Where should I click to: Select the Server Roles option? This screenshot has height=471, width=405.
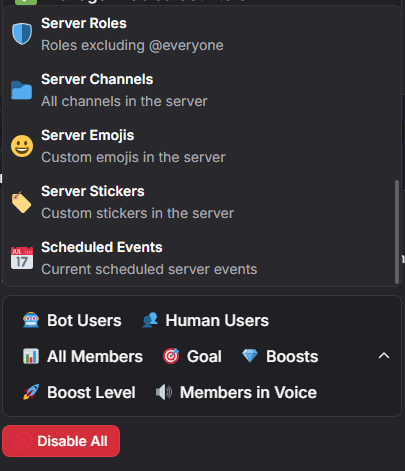200,34
